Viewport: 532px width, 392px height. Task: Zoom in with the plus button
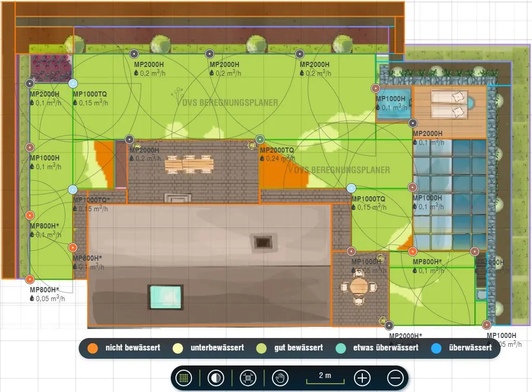[362, 378]
